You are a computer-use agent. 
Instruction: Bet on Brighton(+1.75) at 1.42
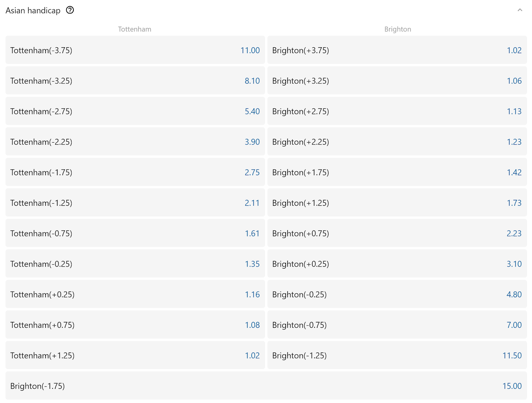[x=397, y=172]
